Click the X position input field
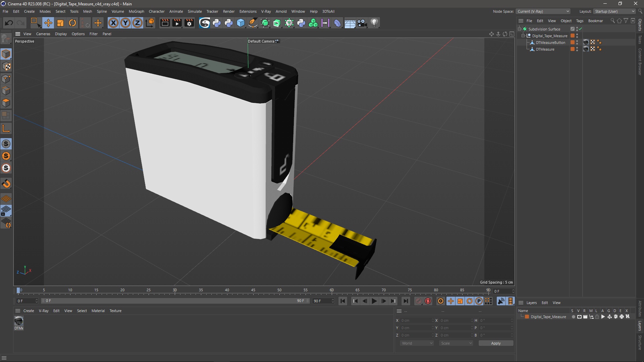 pos(417,320)
